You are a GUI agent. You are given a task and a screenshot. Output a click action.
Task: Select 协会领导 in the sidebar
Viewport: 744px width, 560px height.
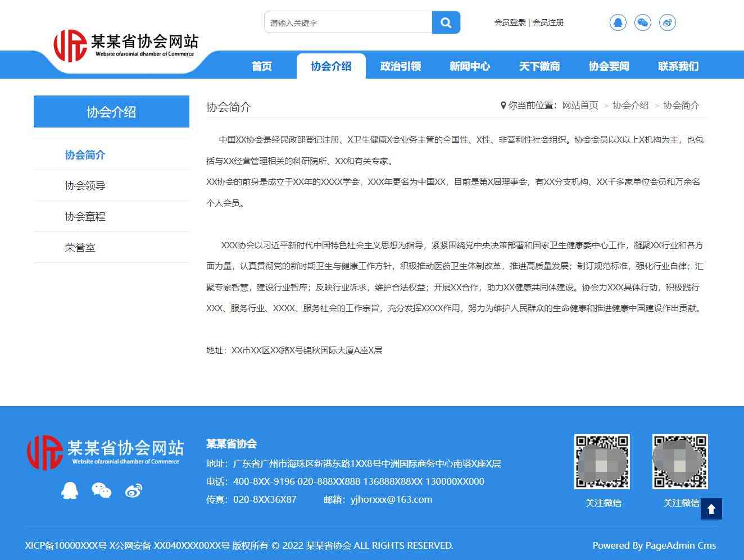pos(85,186)
